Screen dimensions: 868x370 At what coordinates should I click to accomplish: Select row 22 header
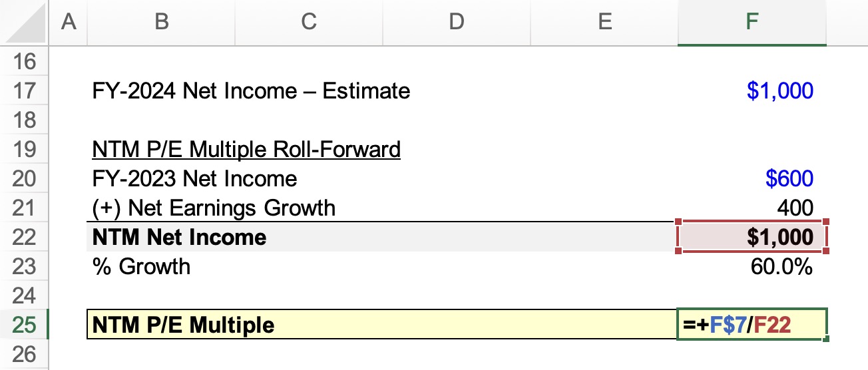(25, 237)
